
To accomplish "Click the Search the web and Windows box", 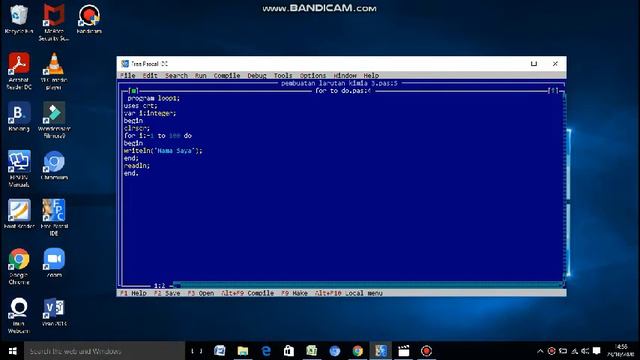I will (x=104, y=351).
